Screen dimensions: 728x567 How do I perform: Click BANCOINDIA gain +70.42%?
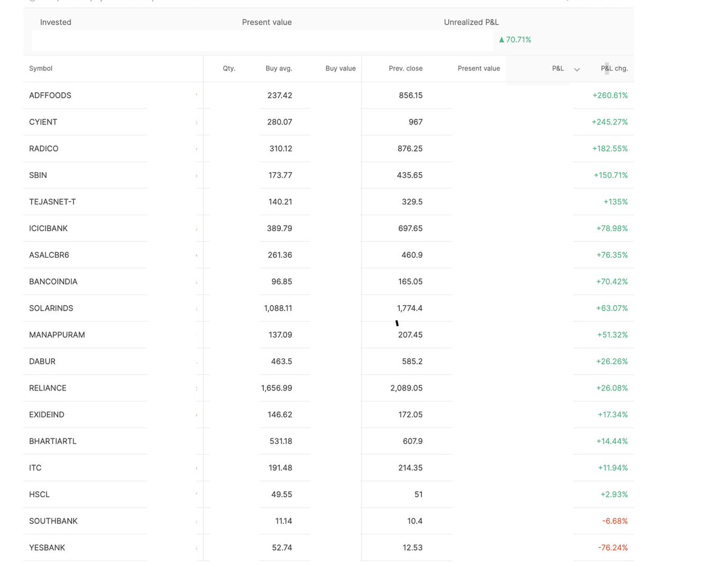612,282
